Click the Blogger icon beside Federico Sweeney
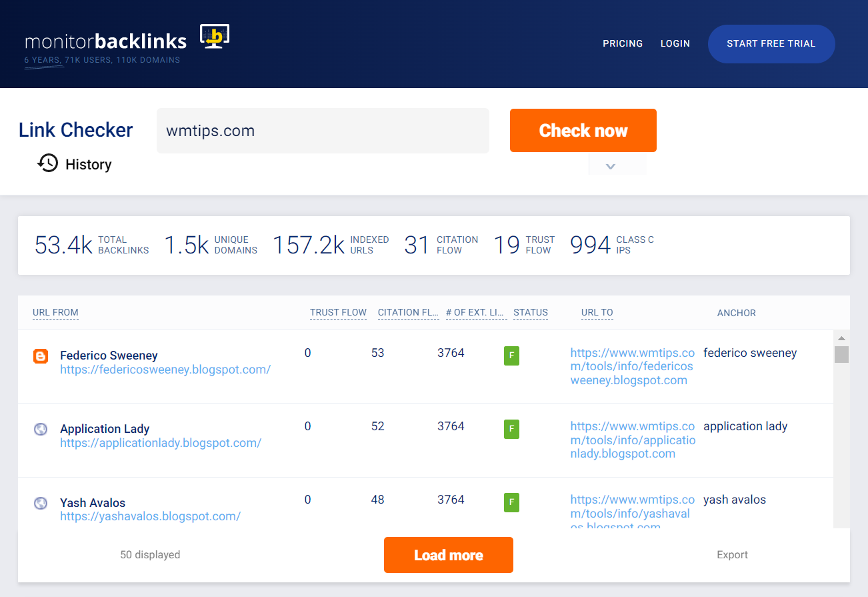The image size is (868, 597). point(40,356)
